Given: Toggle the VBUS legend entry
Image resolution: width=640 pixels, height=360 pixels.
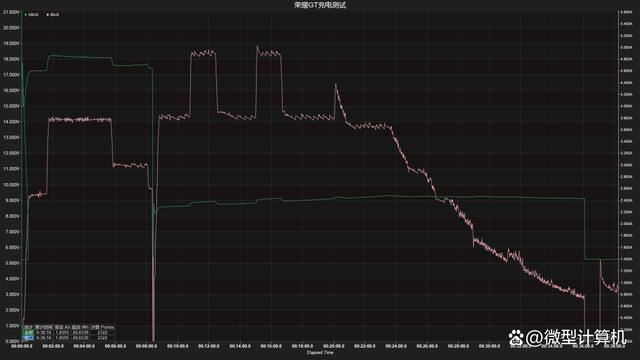Looking at the screenshot, I should pyautogui.click(x=32, y=15).
